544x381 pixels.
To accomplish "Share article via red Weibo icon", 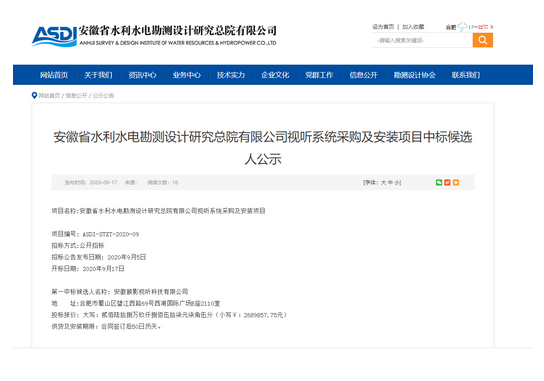I will (447, 183).
